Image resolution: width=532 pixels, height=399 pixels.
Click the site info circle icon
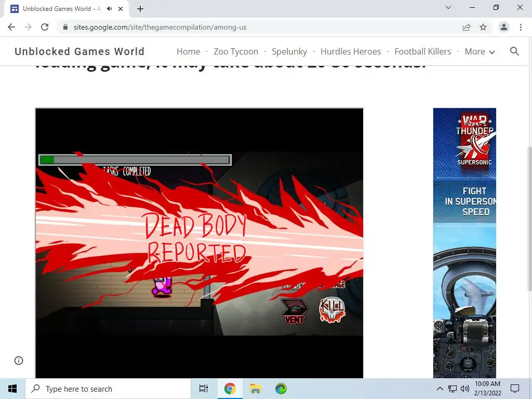click(x=19, y=361)
